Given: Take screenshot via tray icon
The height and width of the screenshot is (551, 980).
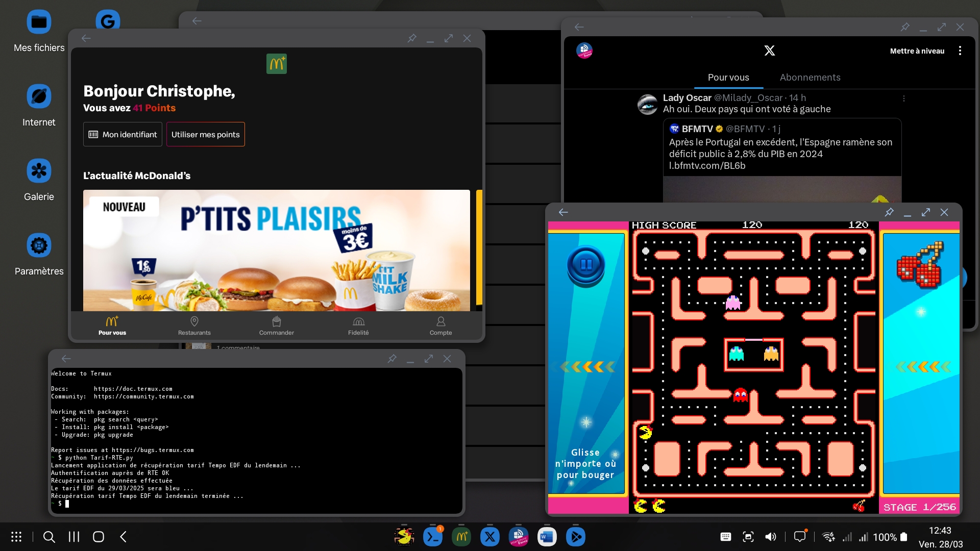Looking at the screenshot, I should pos(748,537).
